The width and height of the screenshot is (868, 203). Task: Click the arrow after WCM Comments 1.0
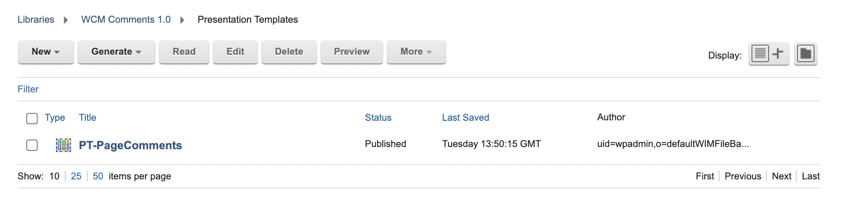click(x=182, y=20)
